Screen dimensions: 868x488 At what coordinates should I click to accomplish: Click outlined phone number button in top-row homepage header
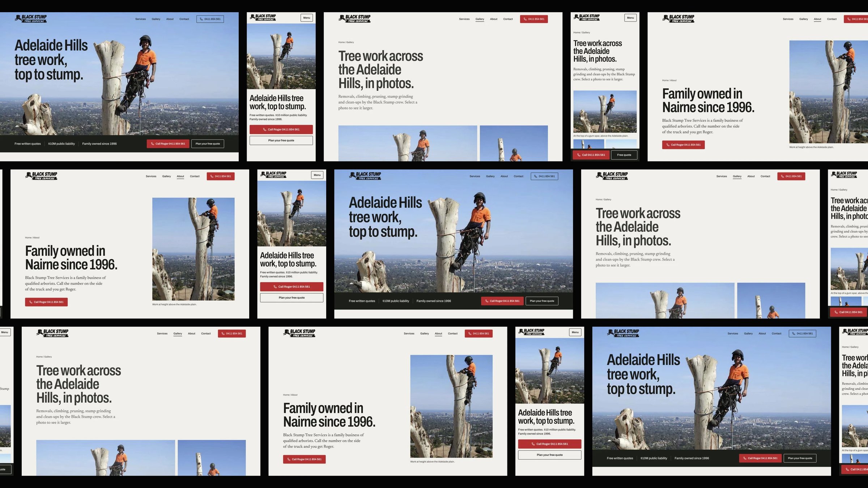click(x=210, y=19)
